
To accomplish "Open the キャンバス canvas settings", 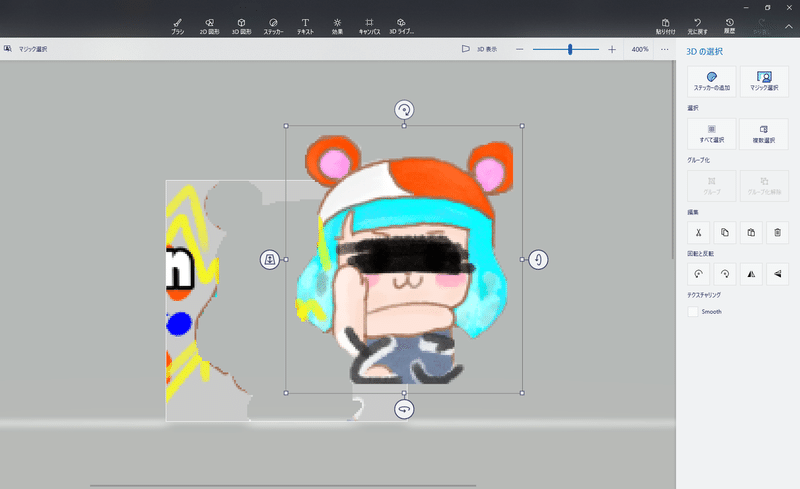I will click(x=369, y=26).
